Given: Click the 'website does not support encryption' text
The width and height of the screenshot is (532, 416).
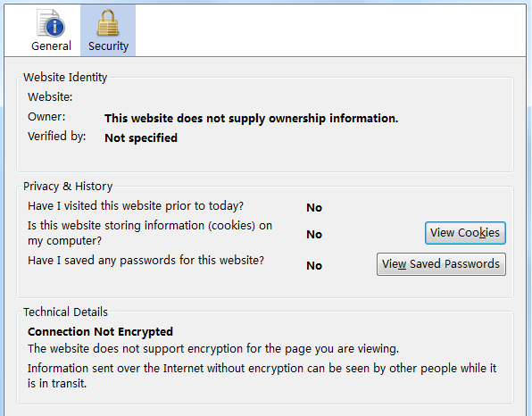Looking at the screenshot, I should coord(213,349).
